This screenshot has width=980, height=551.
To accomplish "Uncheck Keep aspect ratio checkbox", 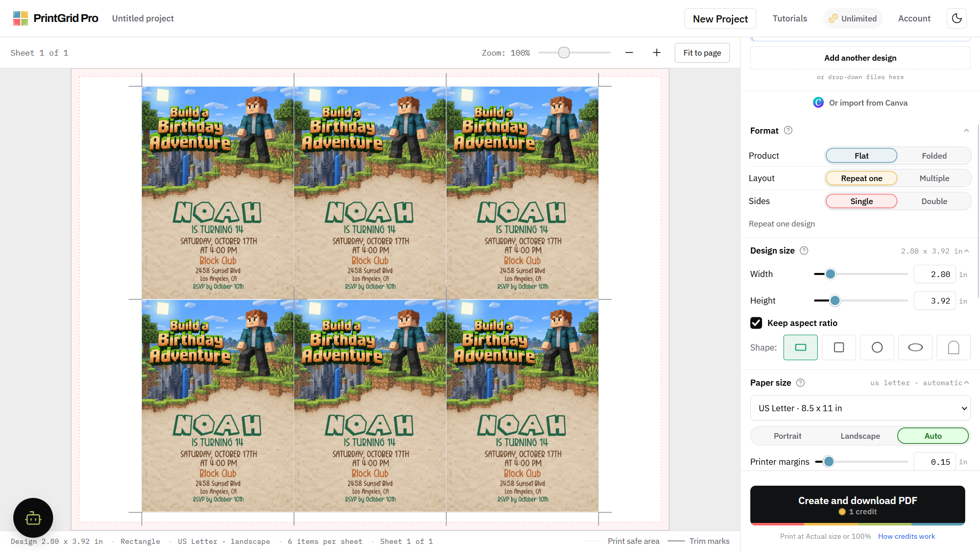I will 756,323.
